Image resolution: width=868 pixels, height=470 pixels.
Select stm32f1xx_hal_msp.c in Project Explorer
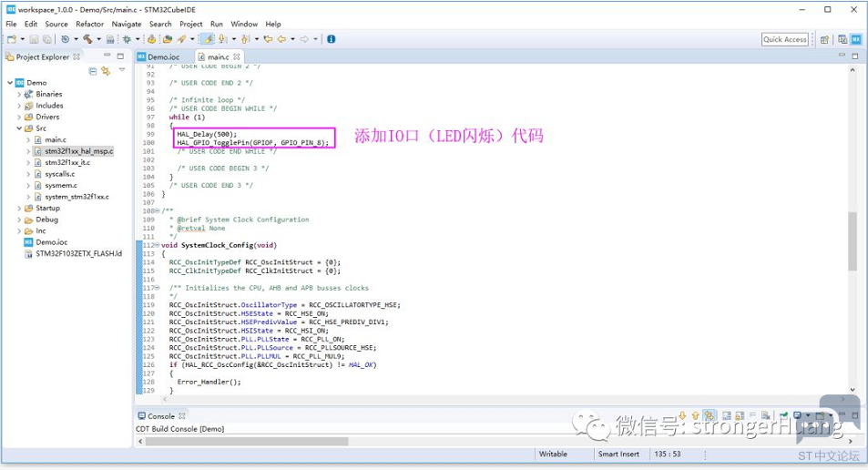78,150
